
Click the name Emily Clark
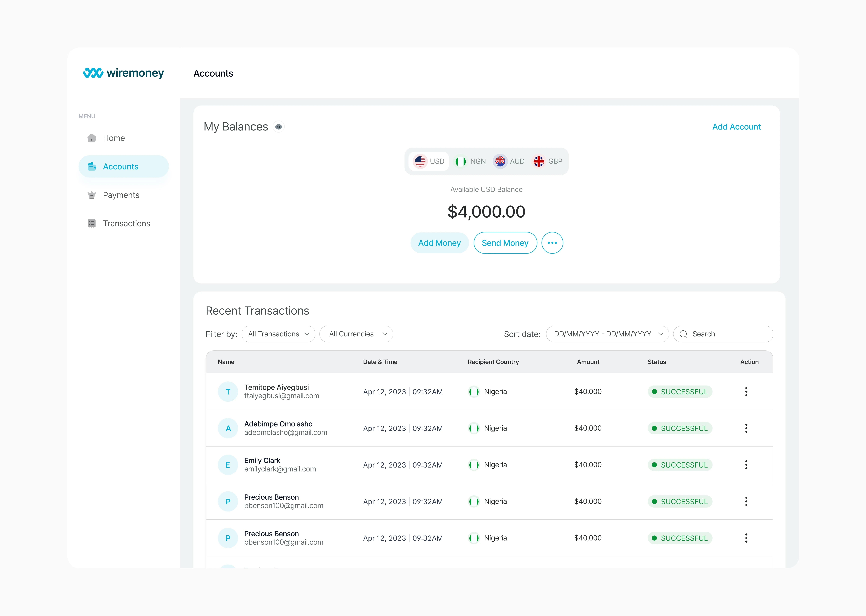pos(262,460)
